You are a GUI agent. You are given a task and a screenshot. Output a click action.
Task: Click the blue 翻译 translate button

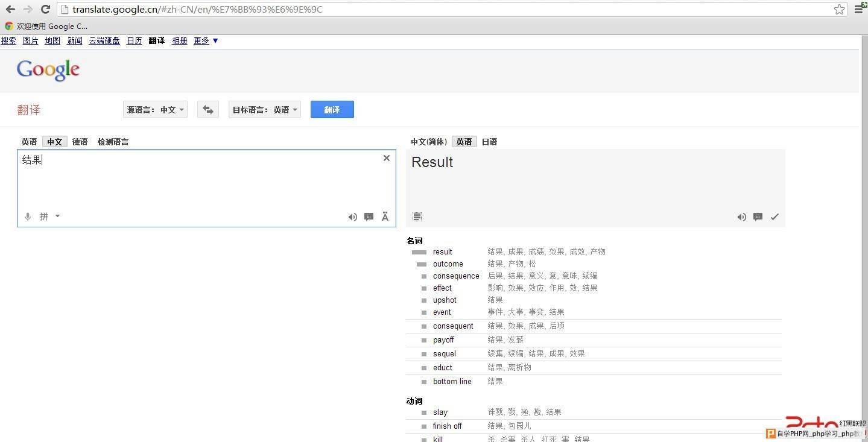pyautogui.click(x=332, y=110)
